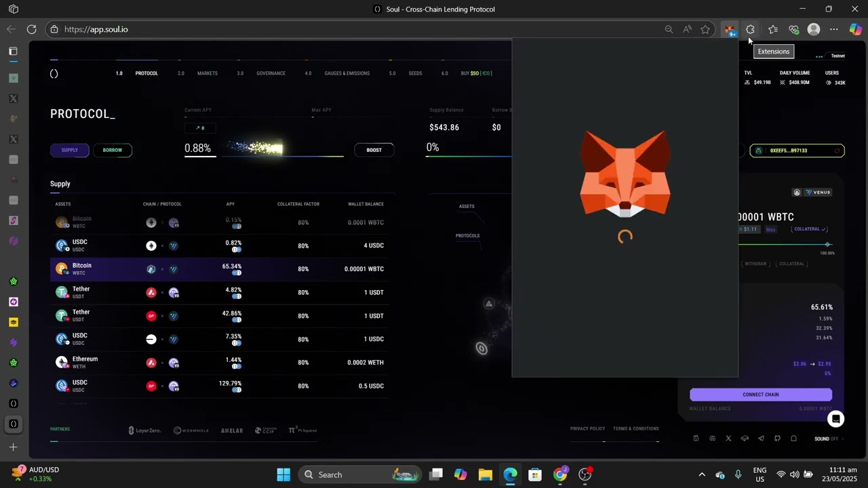
Task: Select the Tether row with 42.86% APY
Action: 219,316
